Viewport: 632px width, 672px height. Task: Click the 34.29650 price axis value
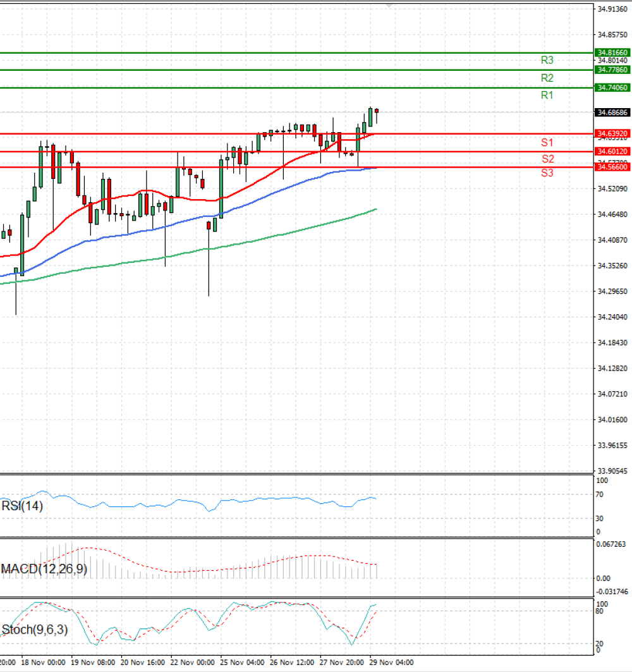tap(612, 291)
